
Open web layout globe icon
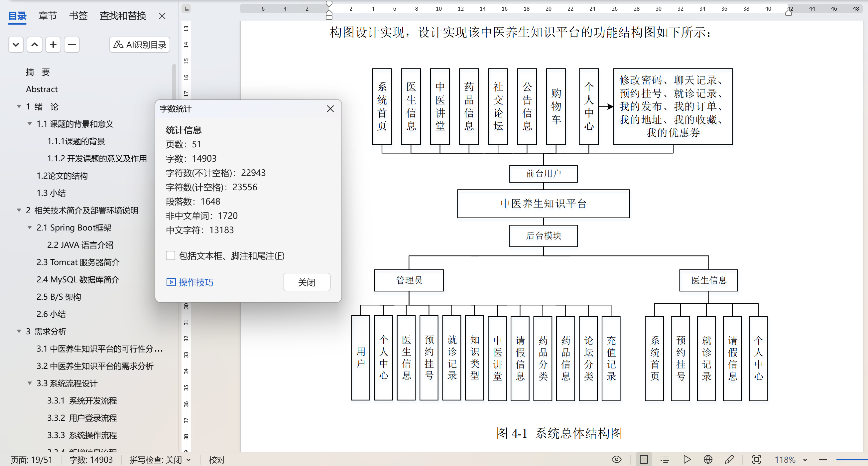click(x=708, y=459)
